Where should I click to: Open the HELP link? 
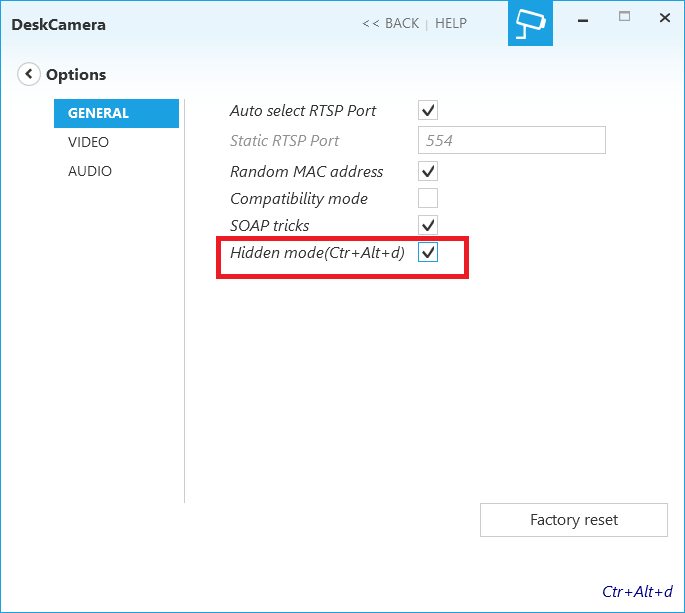(x=451, y=23)
